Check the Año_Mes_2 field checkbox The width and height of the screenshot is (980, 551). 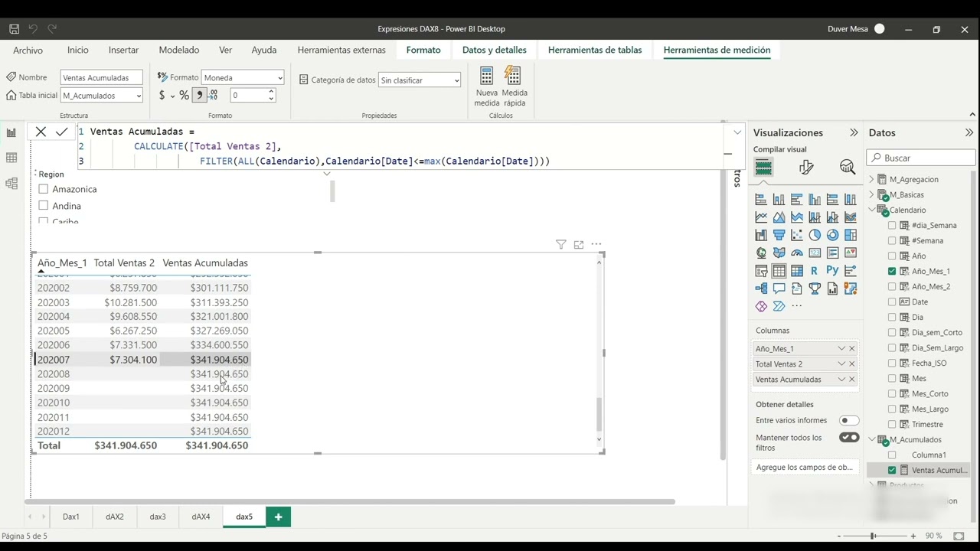892,286
